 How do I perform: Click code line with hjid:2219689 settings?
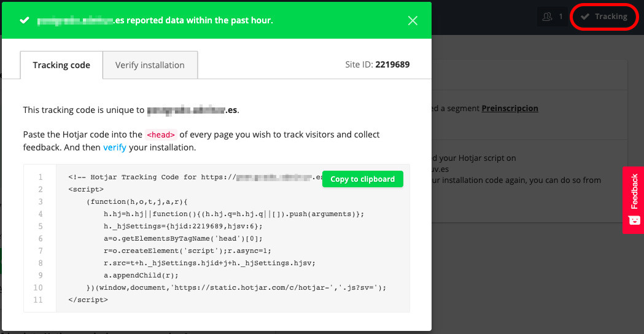coord(183,227)
